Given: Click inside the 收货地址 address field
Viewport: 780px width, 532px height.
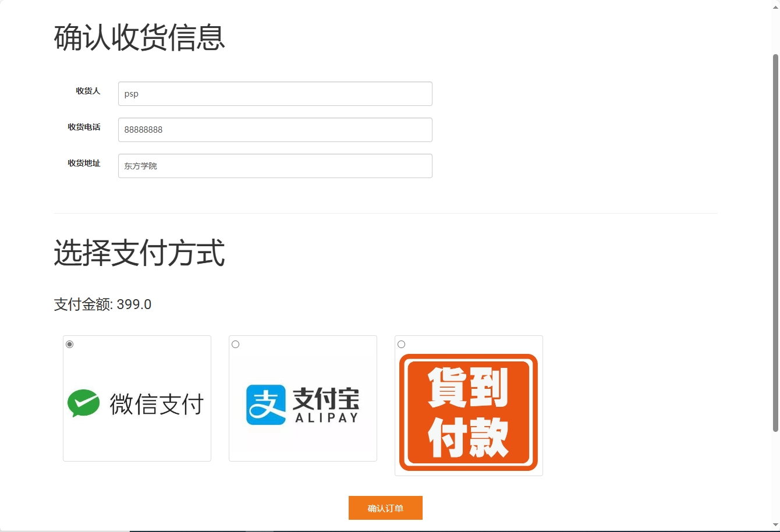Looking at the screenshot, I should point(275,166).
